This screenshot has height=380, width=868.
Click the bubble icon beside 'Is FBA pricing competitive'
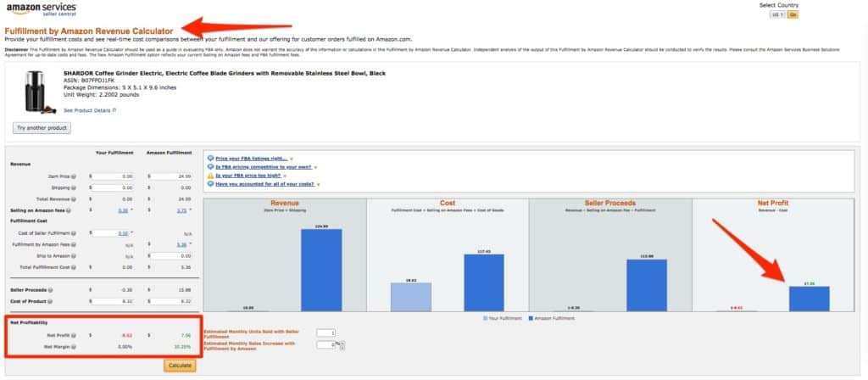pyautogui.click(x=210, y=167)
